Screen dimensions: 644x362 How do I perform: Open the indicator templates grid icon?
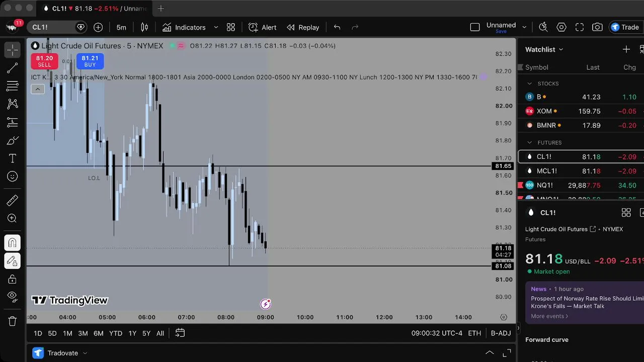(231, 27)
